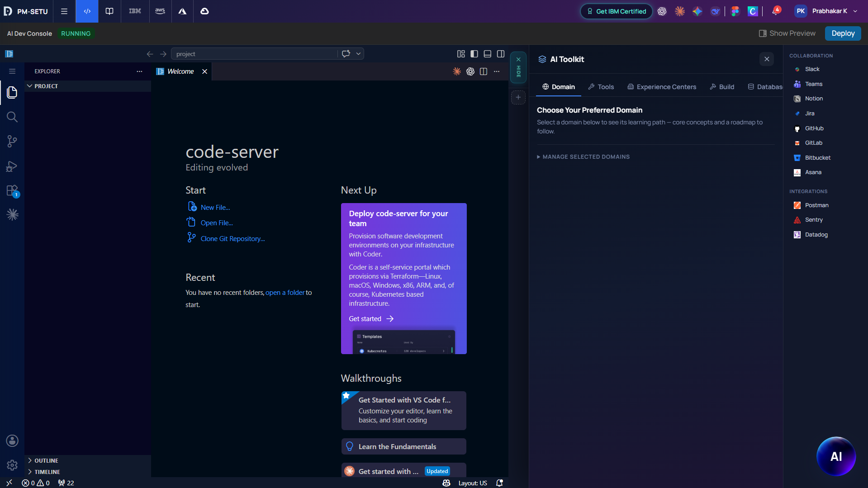Screen dimensions: 868x488
Task: Open the GitHub collaboration item
Action: click(814, 128)
